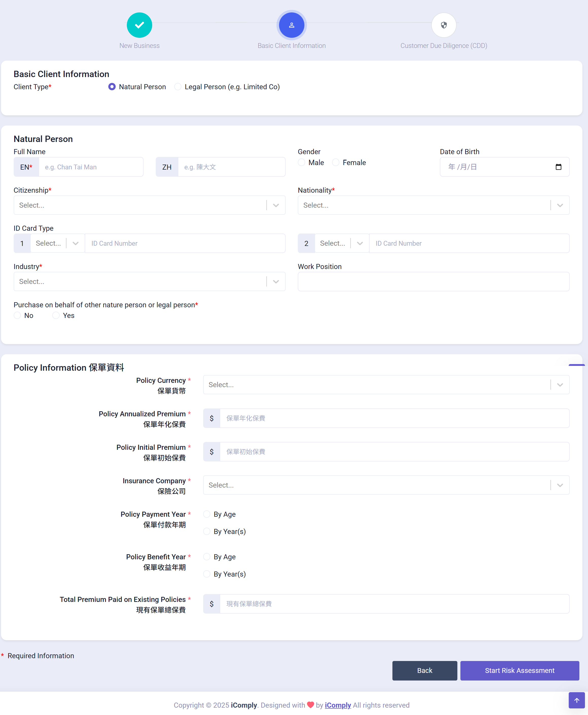Image resolution: width=588 pixels, height=715 pixels.
Task: Open the Citizenship dropdown
Action: pos(149,205)
